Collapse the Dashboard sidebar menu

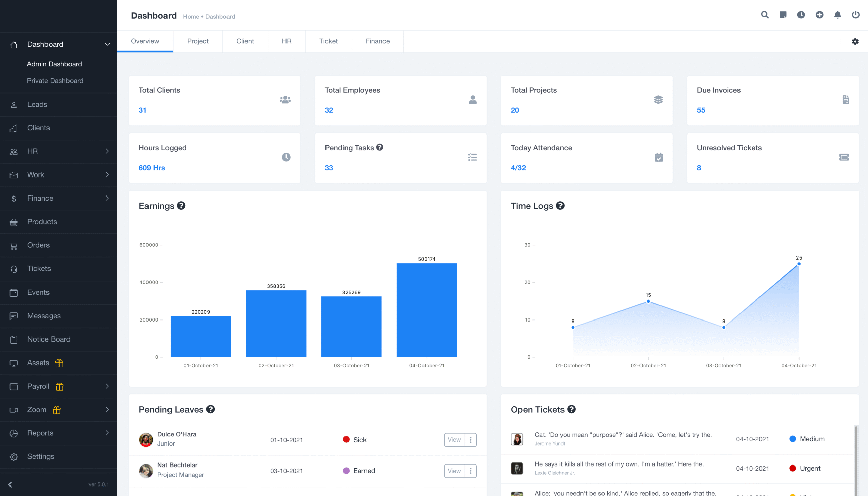point(107,45)
